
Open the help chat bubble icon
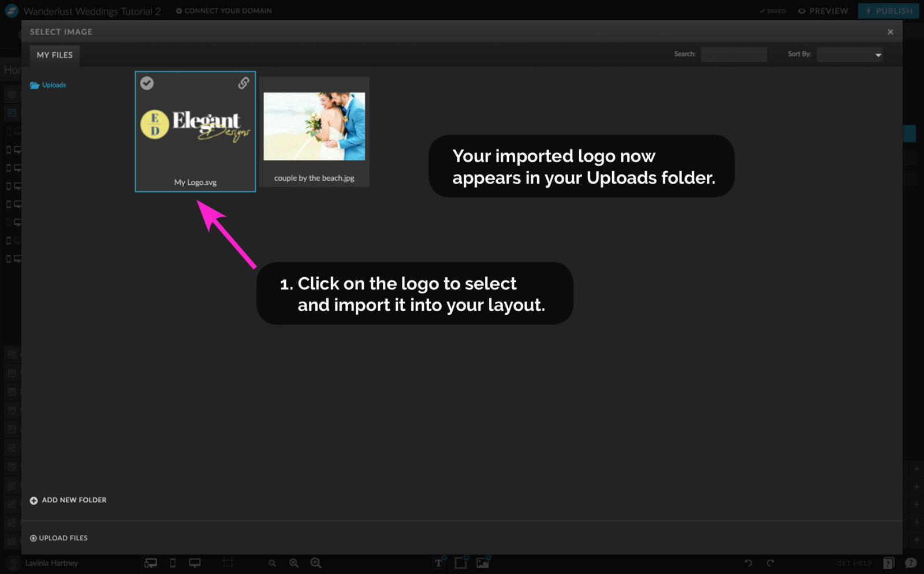910,563
